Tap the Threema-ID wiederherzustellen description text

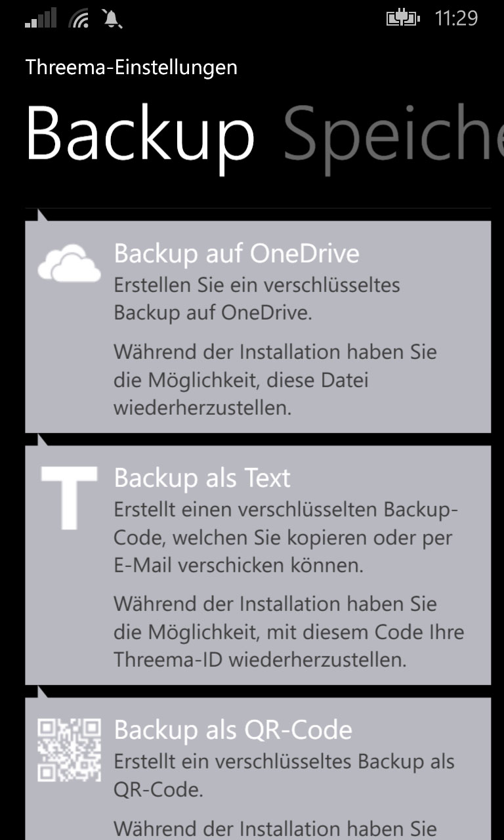click(x=289, y=631)
